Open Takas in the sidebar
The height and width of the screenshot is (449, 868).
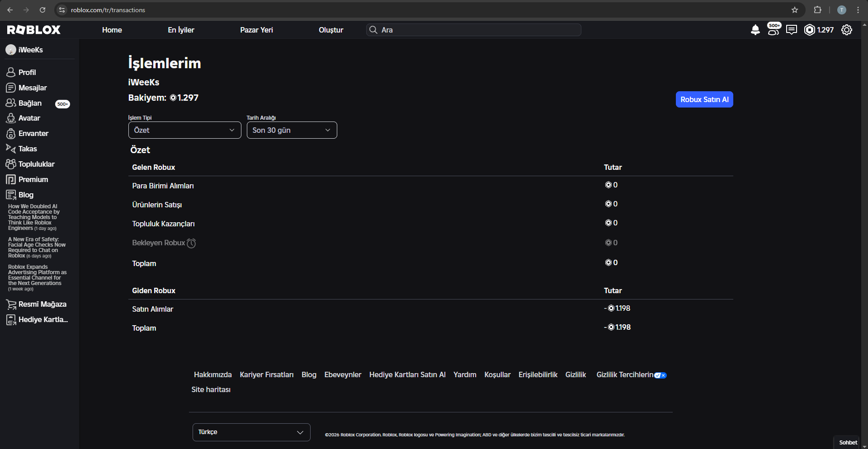(21, 149)
